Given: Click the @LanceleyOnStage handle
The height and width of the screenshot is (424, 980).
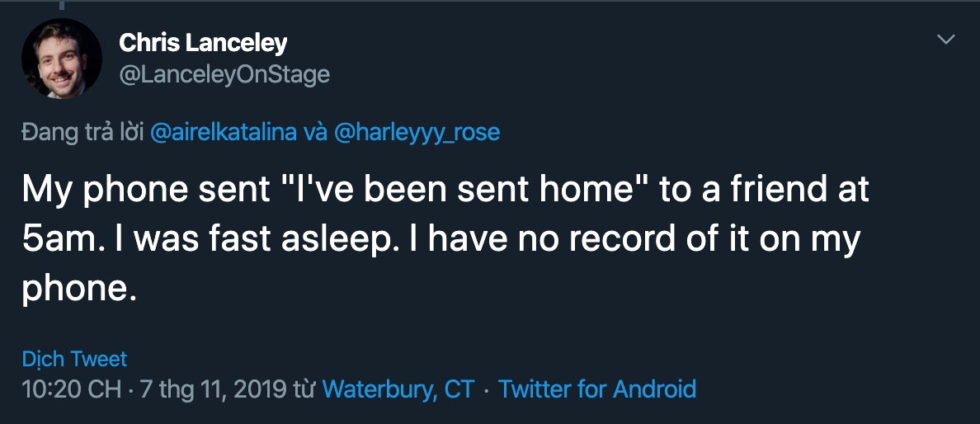Looking at the screenshot, I should click(x=224, y=74).
